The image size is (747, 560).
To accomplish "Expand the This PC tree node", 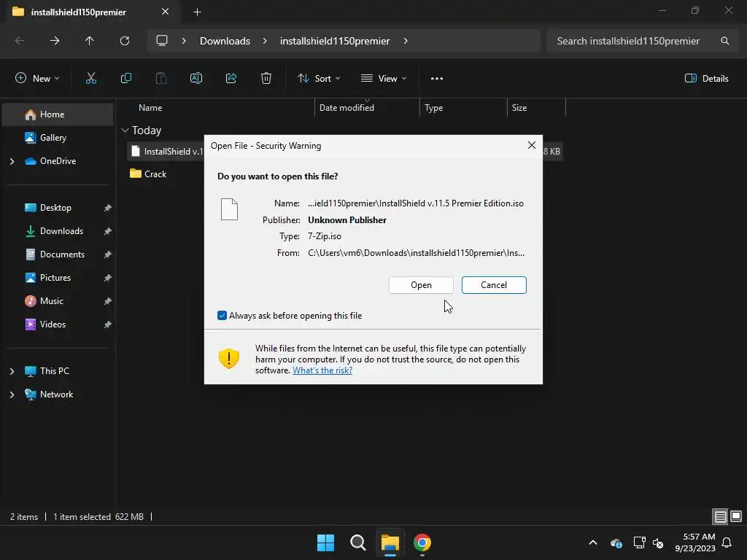I will tap(12, 371).
